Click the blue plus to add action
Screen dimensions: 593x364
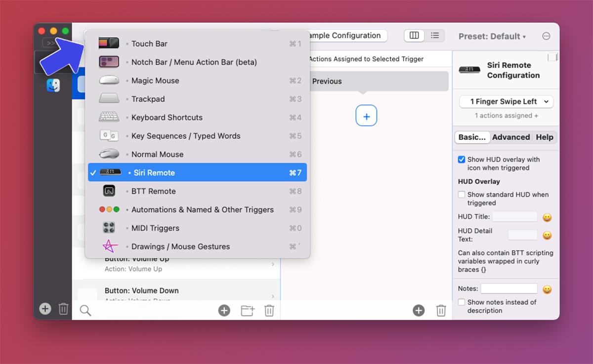366,116
